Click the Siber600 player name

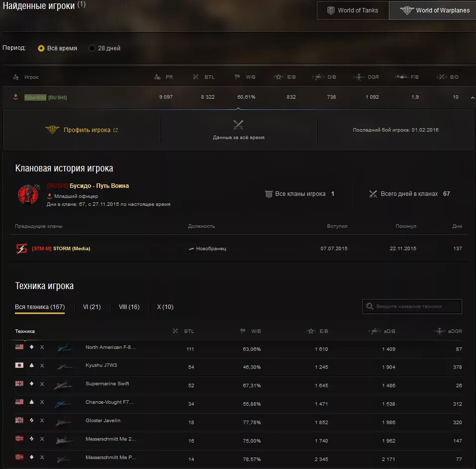[x=35, y=97]
